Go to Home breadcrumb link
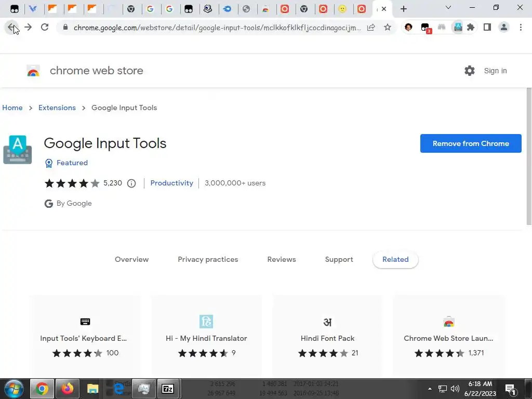 [x=12, y=108]
